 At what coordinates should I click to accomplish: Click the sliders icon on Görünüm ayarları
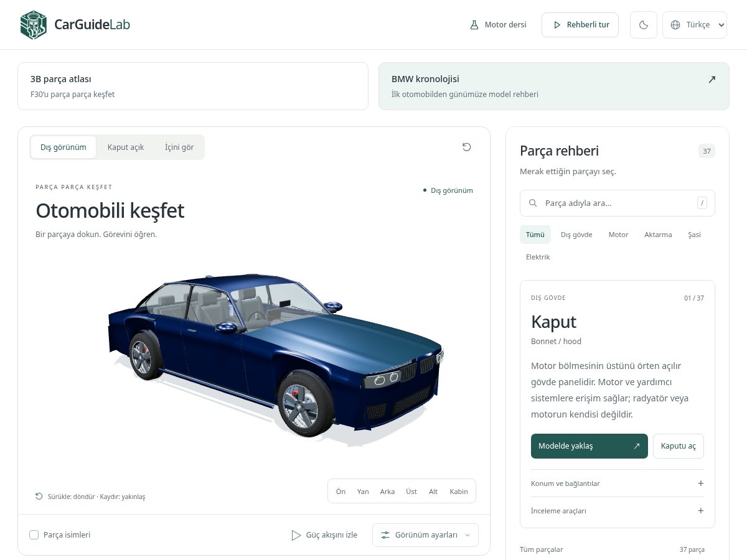(x=385, y=535)
